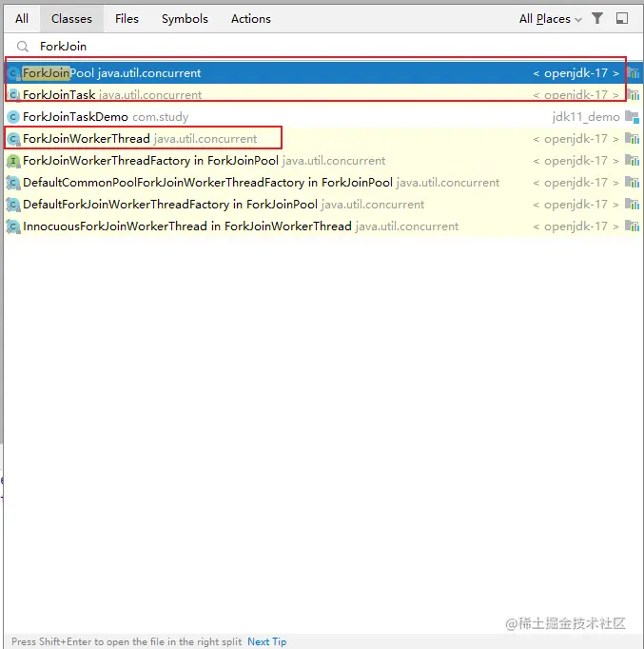Viewport: 644px width, 649px height.
Task: Select ForkJoinWorkerThreadFactory interface result
Action: (323, 161)
